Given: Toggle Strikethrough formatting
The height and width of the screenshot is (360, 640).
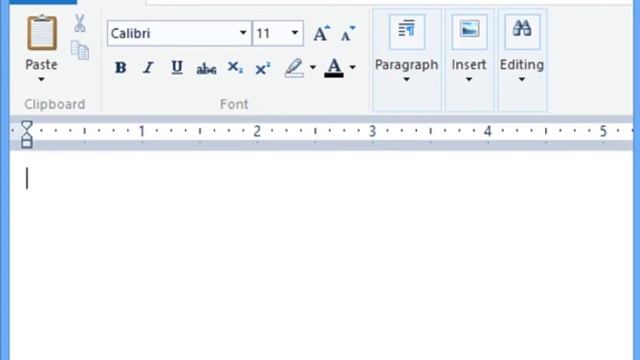Looking at the screenshot, I should (x=206, y=69).
